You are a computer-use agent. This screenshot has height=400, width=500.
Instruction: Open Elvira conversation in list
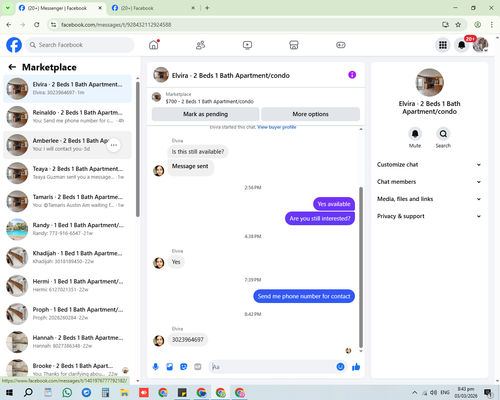pyautogui.click(x=67, y=89)
